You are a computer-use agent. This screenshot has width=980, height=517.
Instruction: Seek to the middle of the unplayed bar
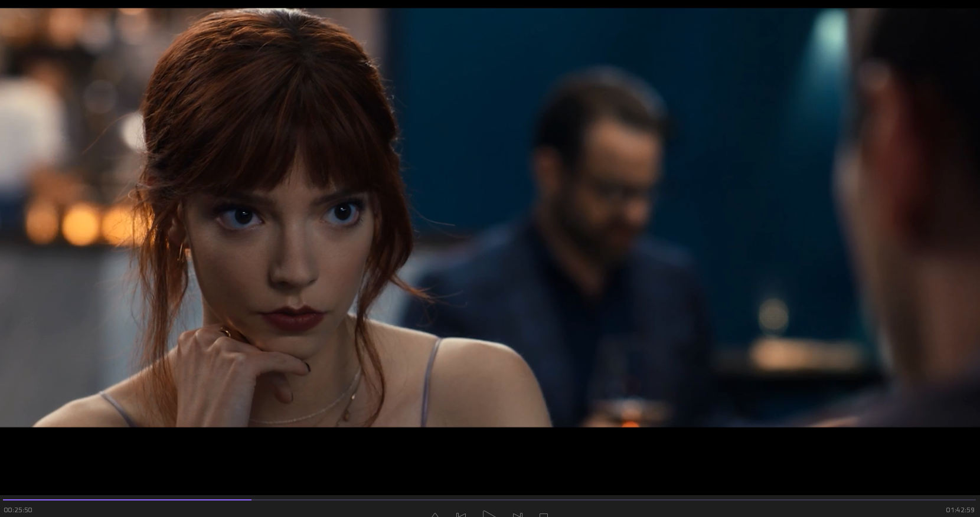click(x=614, y=500)
